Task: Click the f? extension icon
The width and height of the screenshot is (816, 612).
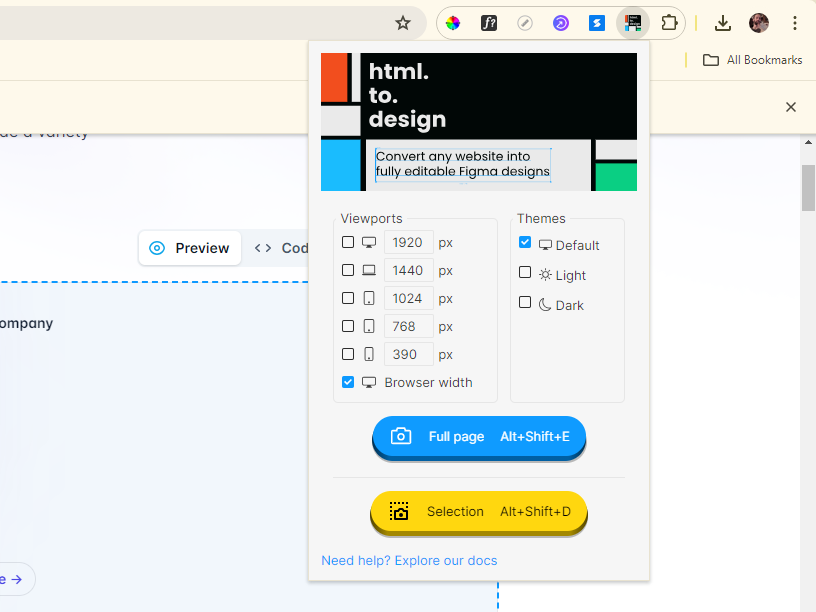Action: [489, 22]
